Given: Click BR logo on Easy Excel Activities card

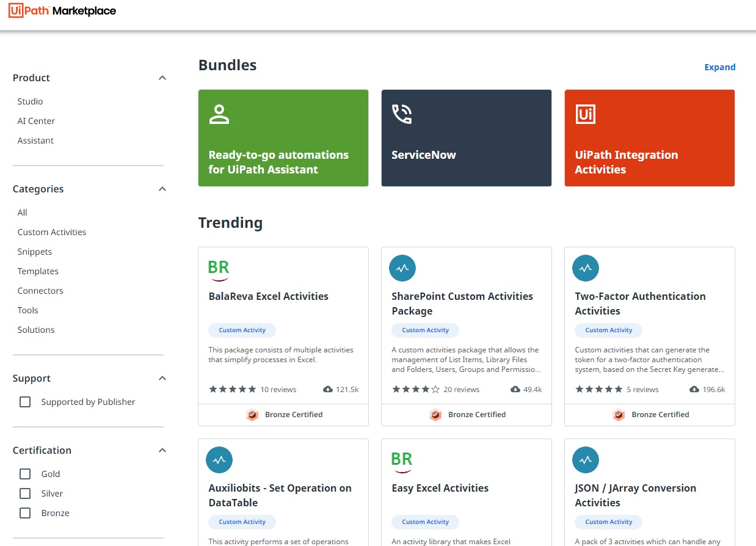Looking at the screenshot, I should [402, 460].
